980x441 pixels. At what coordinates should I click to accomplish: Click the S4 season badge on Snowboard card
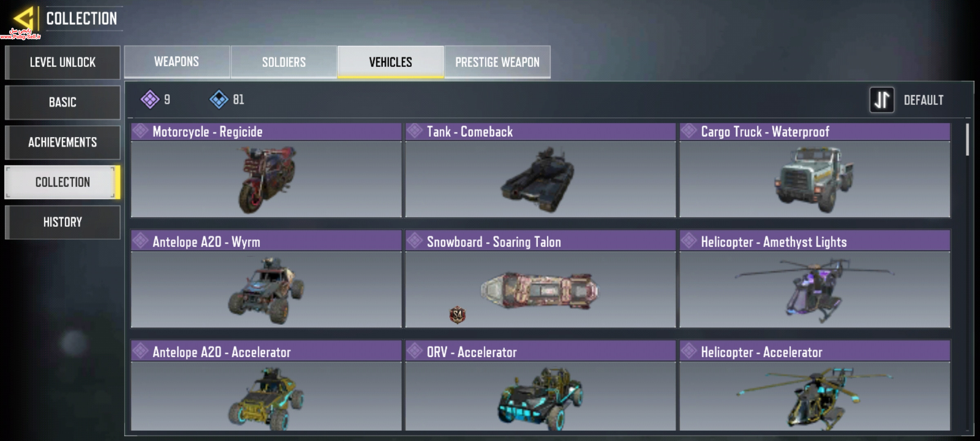(457, 315)
